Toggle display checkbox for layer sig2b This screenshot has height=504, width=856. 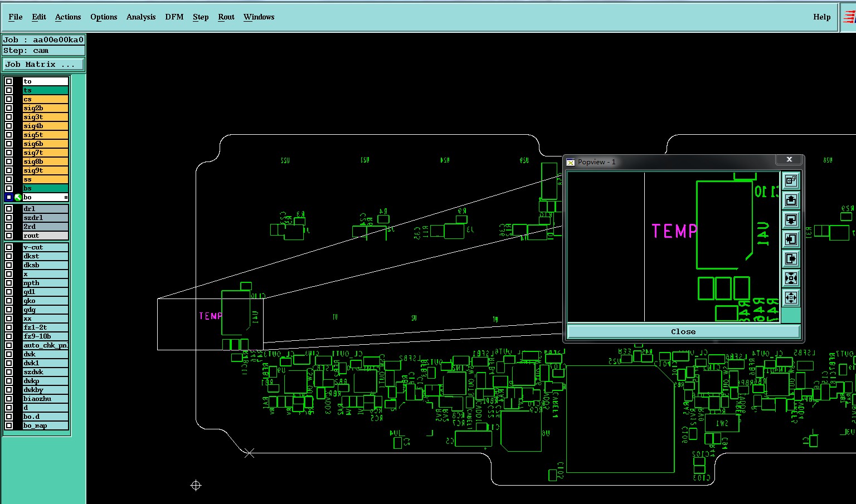9,108
